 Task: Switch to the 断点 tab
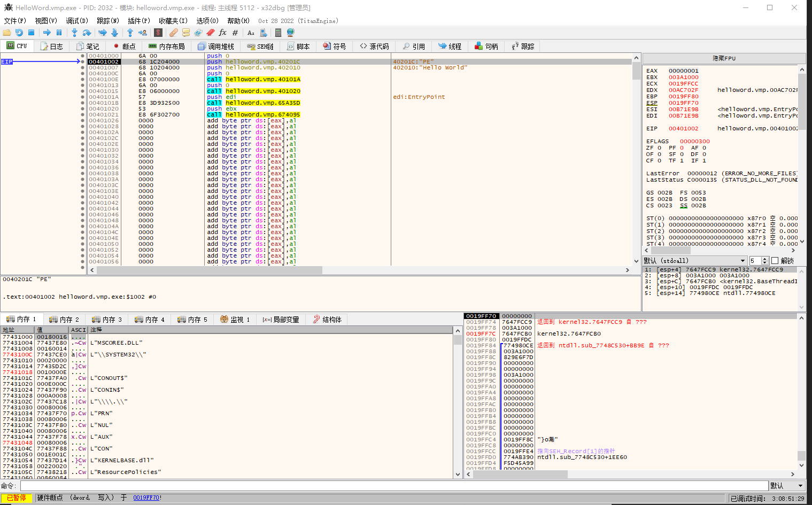pyautogui.click(x=125, y=46)
